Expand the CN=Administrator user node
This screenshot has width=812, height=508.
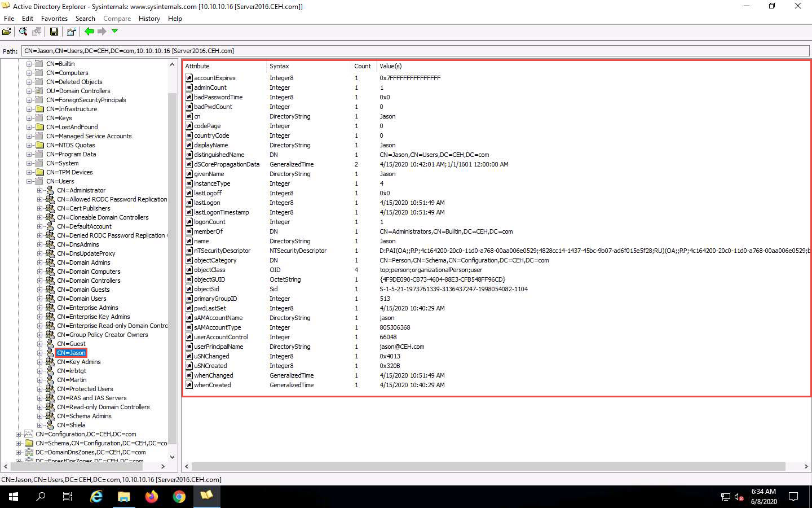pyautogui.click(x=39, y=190)
